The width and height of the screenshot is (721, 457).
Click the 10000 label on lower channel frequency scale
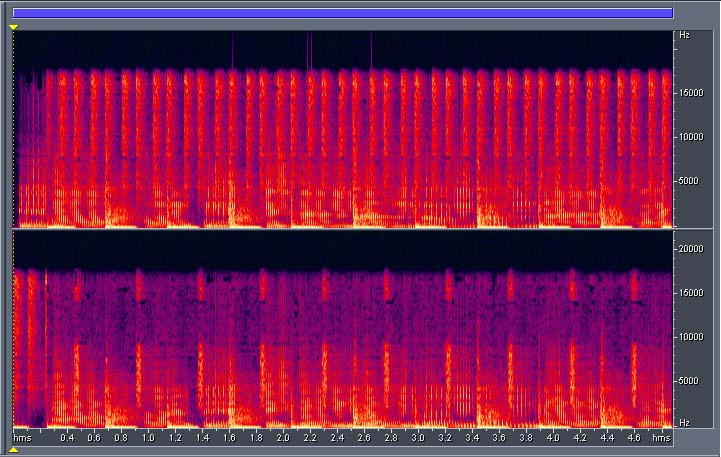point(691,337)
